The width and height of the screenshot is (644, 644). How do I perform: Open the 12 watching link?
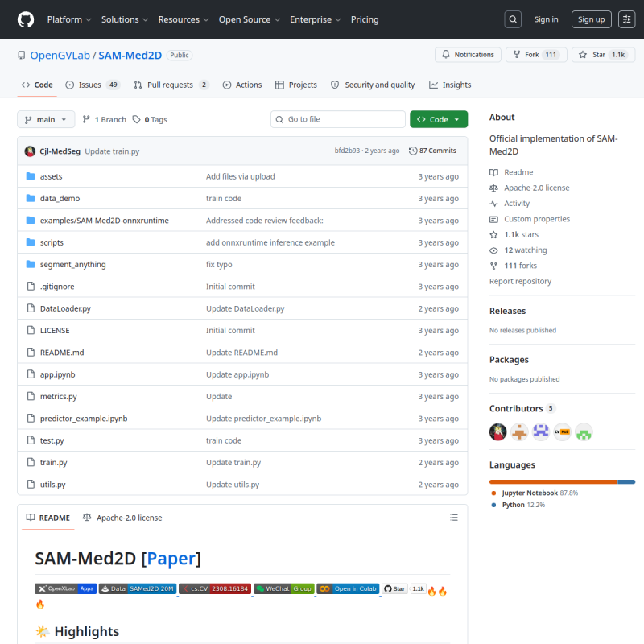point(526,250)
